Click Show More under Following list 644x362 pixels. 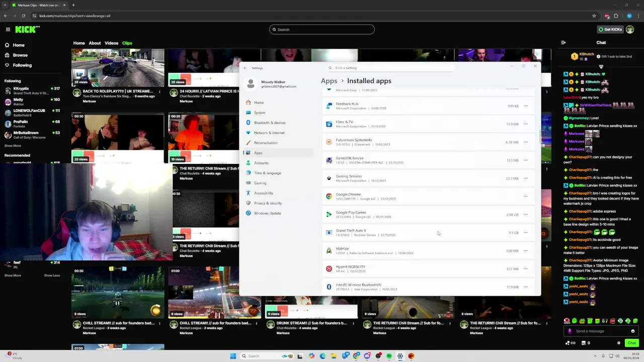(13, 146)
